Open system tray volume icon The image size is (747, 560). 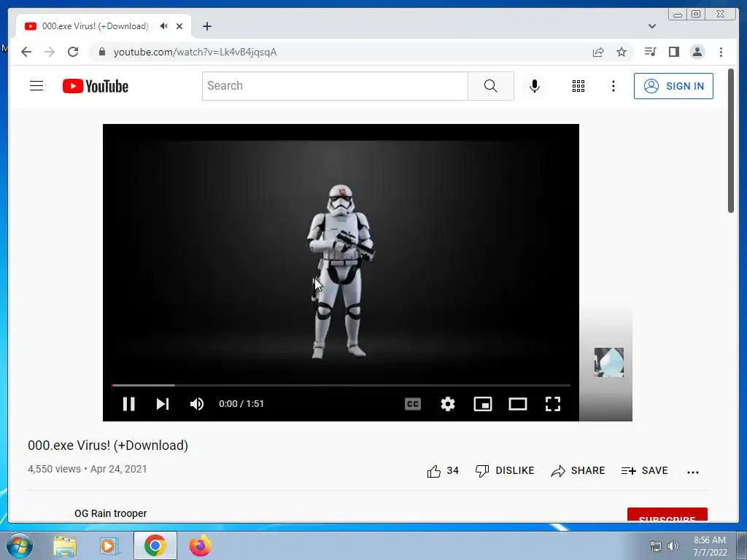[673, 546]
